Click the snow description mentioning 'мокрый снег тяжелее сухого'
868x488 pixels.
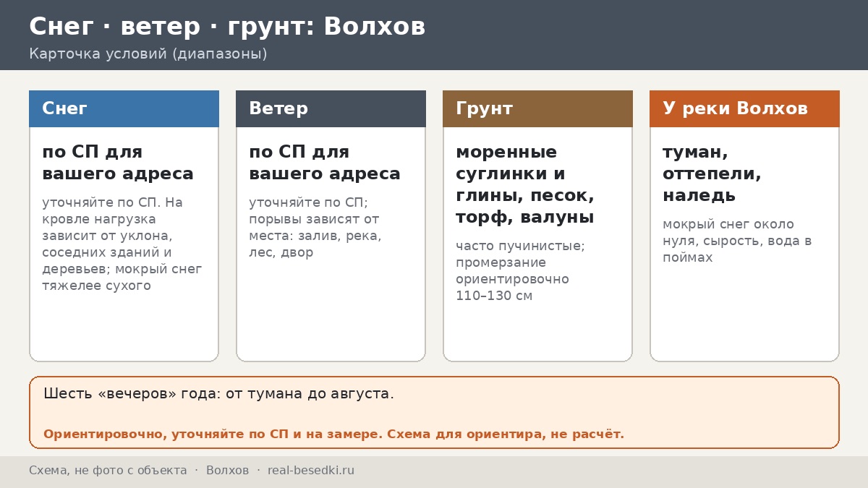pos(122,244)
